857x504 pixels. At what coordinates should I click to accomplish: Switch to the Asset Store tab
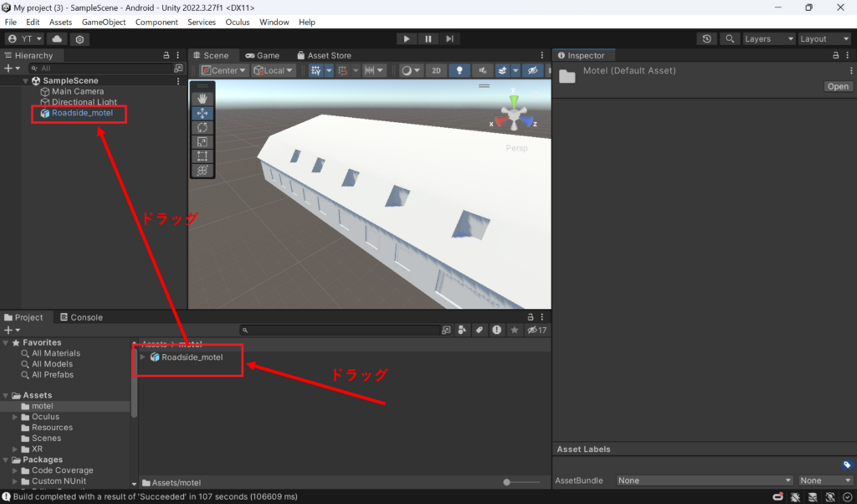click(x=324, y=55)
